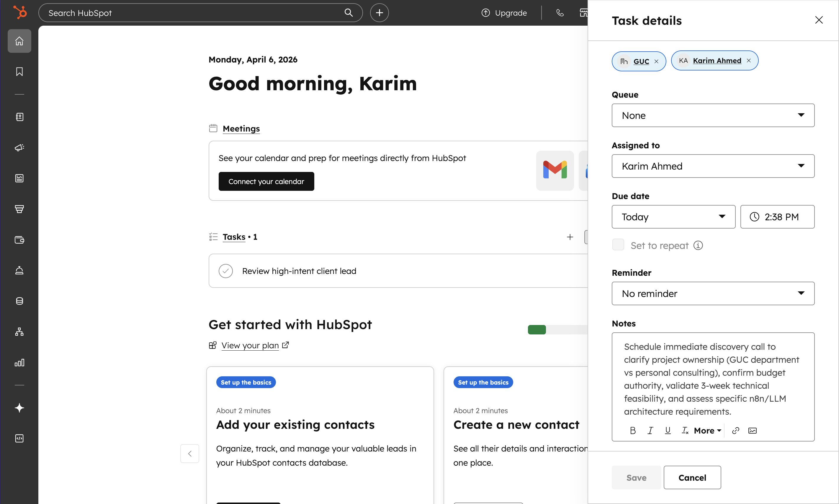Open the marketplace icon in top bar

(x=583, y=13)
